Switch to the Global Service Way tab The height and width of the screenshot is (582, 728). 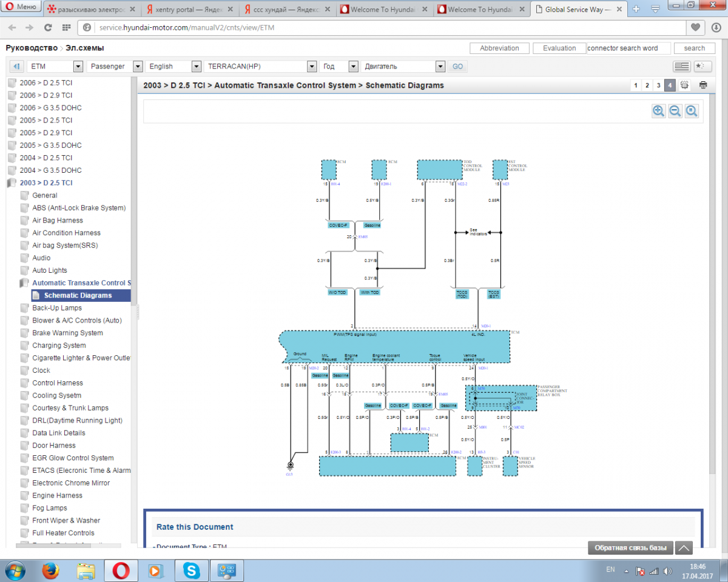click(578, 9)
